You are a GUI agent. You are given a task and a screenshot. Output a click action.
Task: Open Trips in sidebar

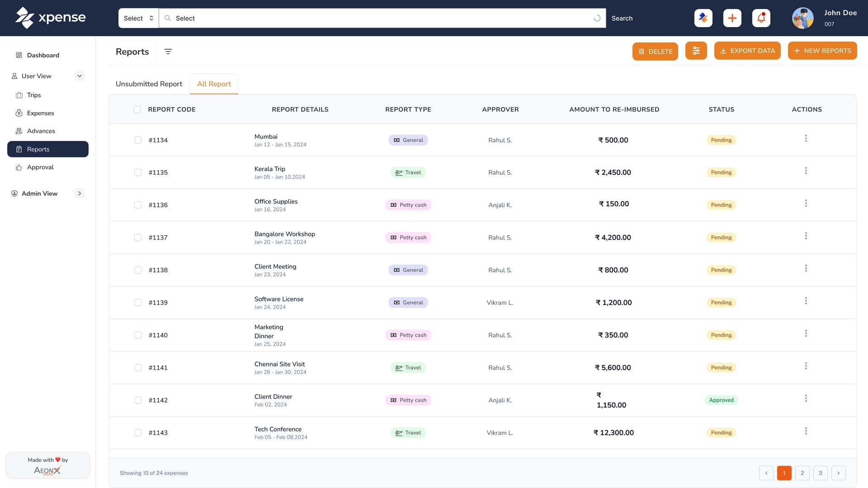[48, 95]
